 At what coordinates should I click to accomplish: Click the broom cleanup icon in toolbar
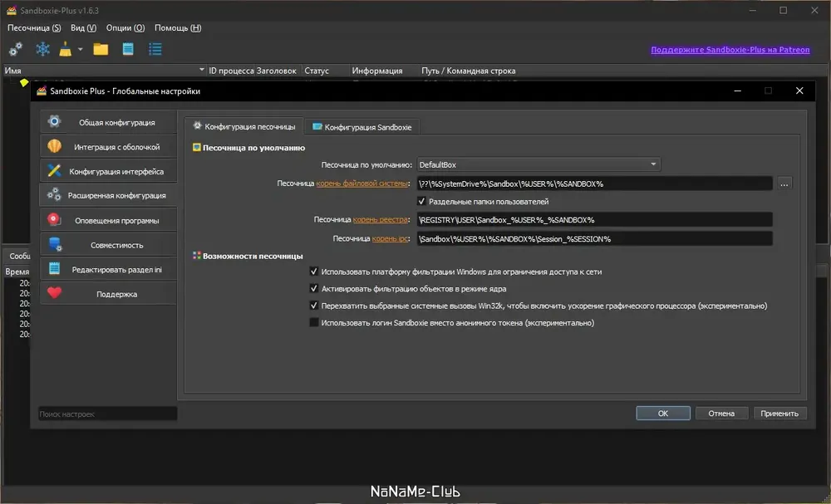click(66, 49)
